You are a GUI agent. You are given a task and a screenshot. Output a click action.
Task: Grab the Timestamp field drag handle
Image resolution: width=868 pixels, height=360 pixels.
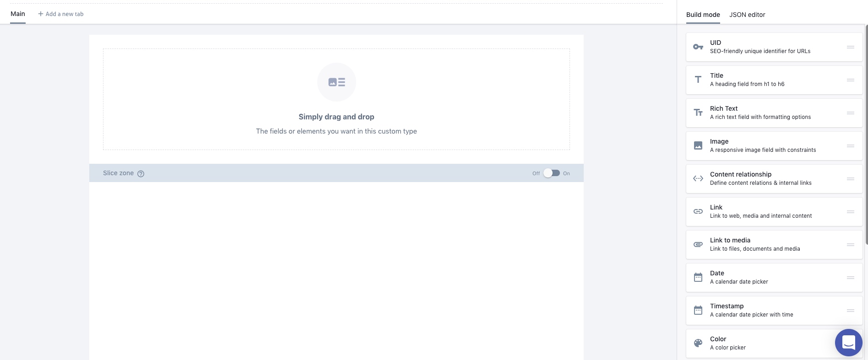click(851, 311)
